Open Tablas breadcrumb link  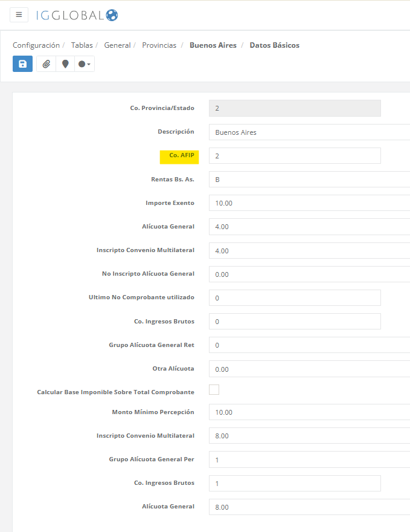[x=82, y=45]
